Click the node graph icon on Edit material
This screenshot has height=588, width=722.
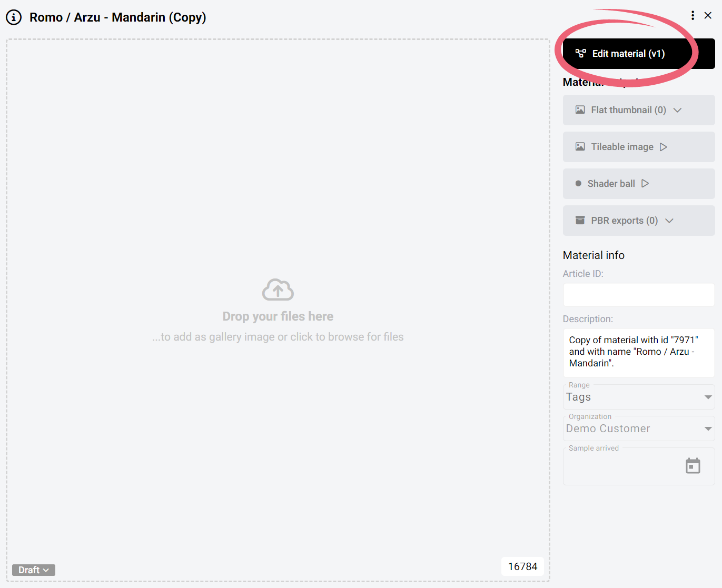tap(580, 54)
